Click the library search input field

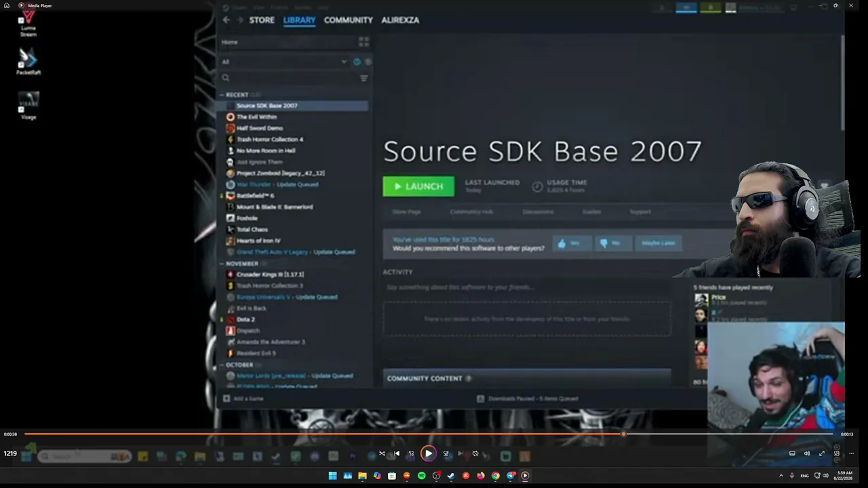coord(294,78)
